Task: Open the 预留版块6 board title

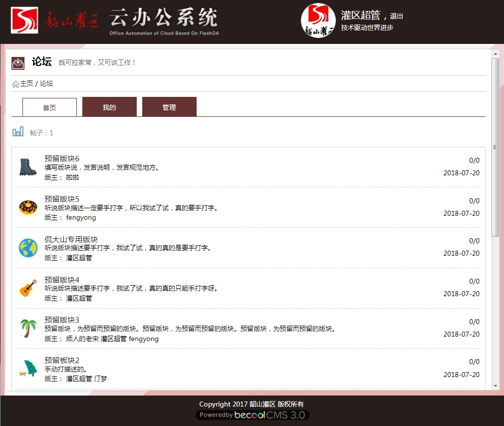Action: 62,158
